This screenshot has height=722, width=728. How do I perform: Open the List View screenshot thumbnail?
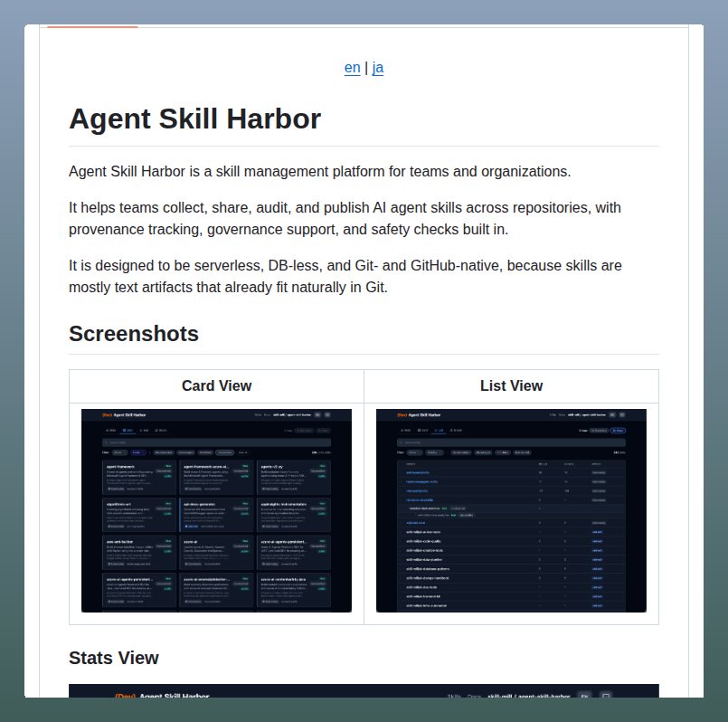[511, 510]
